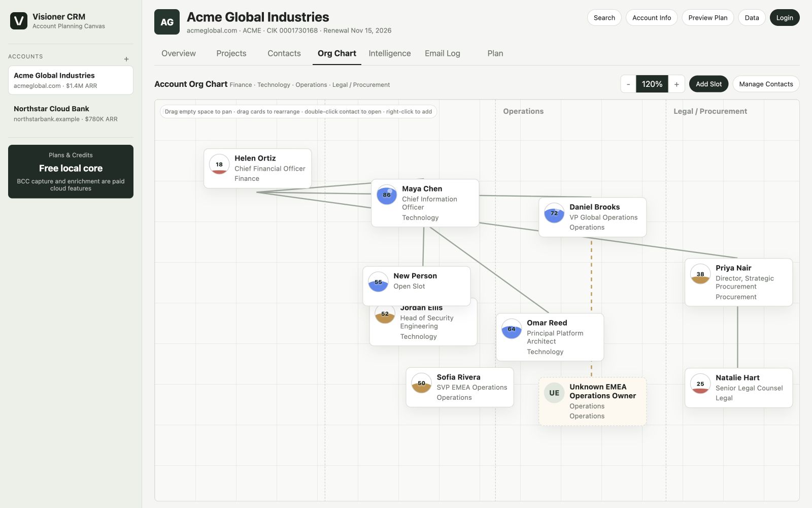Viewport: 812px width, 508px height.
Task: Click the ACCOUNTS sidebar label
Action: 25,56
